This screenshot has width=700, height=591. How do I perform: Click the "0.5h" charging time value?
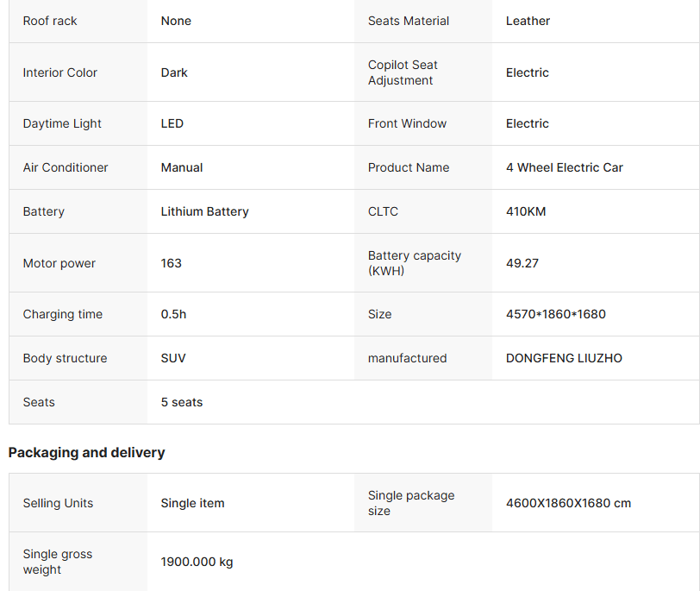coord(173,314)
